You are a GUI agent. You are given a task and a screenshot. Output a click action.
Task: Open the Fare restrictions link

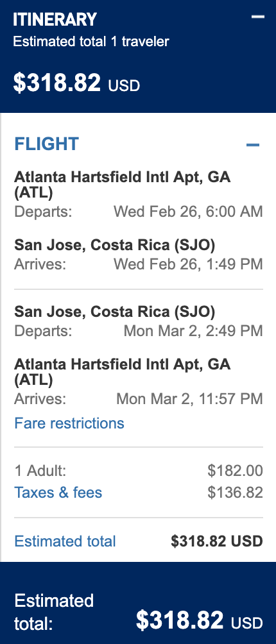pos(69,423)
